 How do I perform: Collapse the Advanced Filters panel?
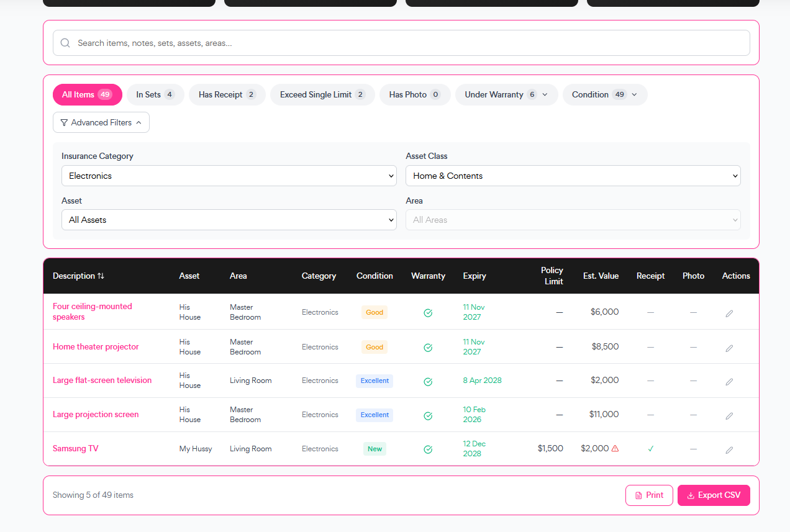coord(101,123)
